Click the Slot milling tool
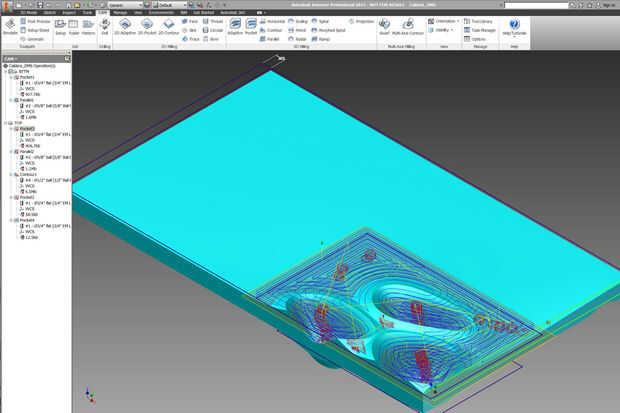The width and height of the screenshot is (620, 413). coord(189,30)
